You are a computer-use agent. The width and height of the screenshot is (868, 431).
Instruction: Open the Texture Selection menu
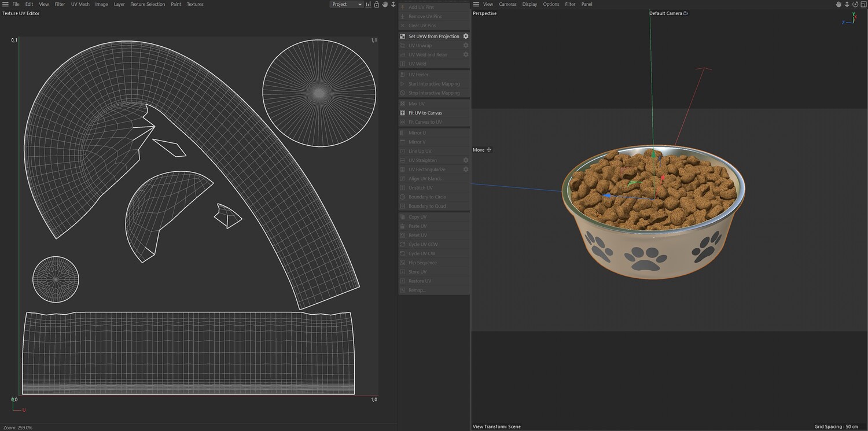click(x=148, y=4)
